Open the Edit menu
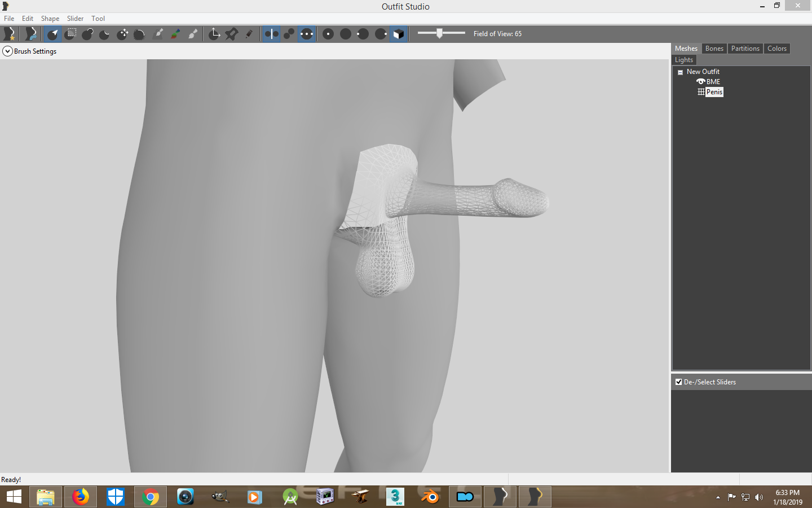This screenshot has width=812, height=508. tap(28, 19)
